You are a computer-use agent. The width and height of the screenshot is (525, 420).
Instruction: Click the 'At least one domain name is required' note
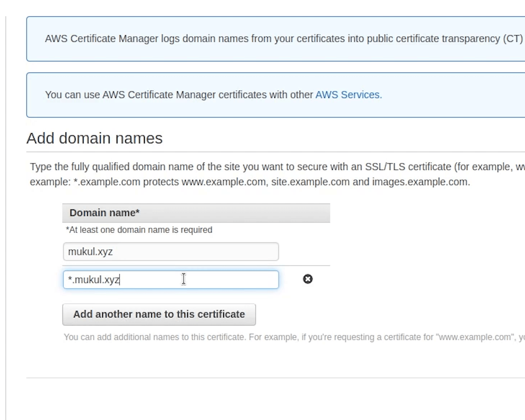(139, 230)
